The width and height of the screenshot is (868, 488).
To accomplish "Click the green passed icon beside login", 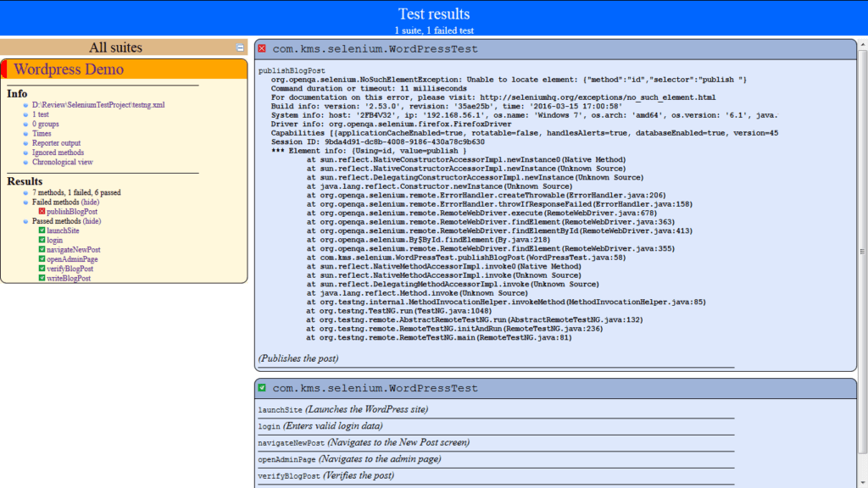I will (42, 240).
